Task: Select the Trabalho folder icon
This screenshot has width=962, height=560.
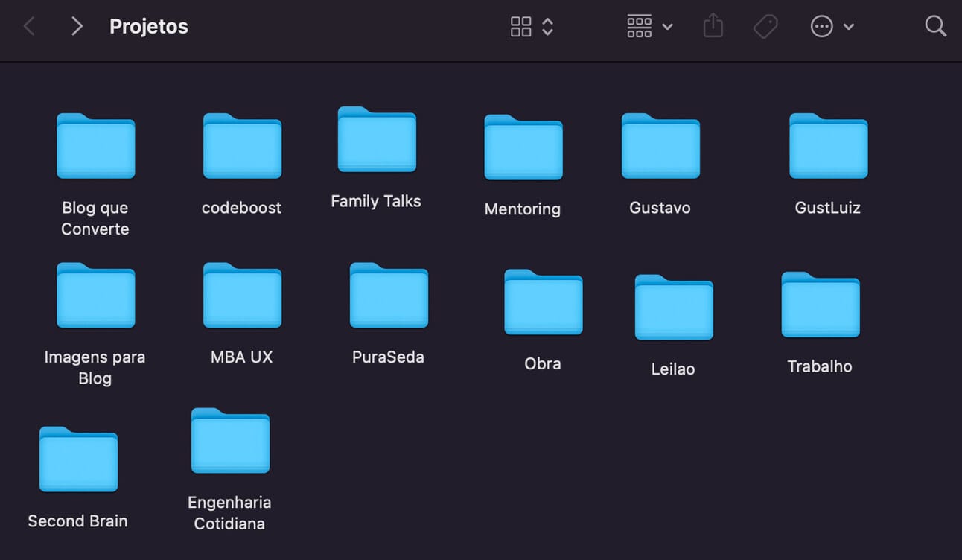Action: click(x=821, y=305)
